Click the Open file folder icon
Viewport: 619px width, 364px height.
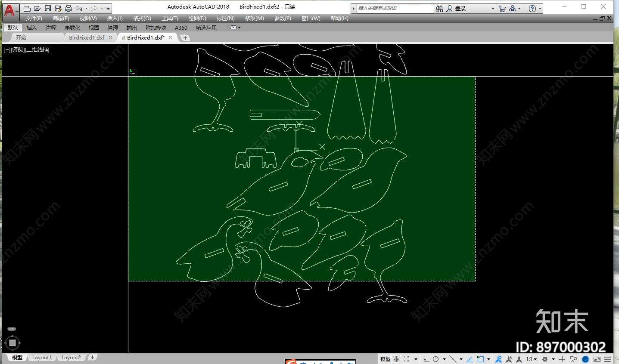coord(37,8)
